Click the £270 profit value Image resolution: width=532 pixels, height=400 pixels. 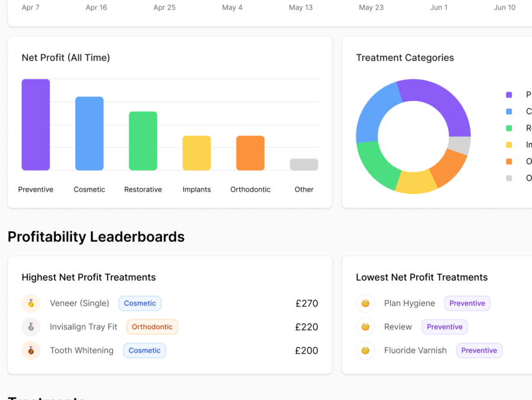pyautogui.click(x=307, y=303)
